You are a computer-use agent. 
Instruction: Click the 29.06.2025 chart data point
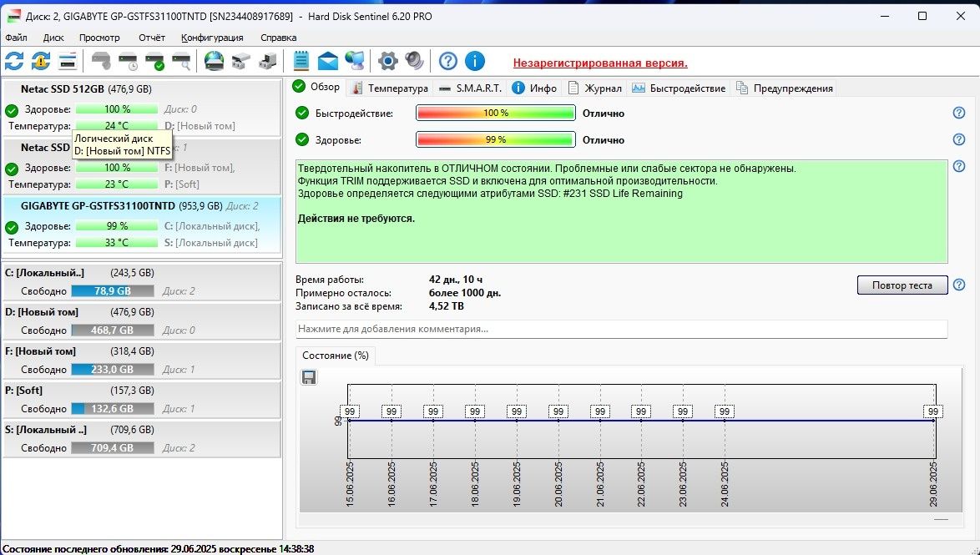[x=934, y=421]
